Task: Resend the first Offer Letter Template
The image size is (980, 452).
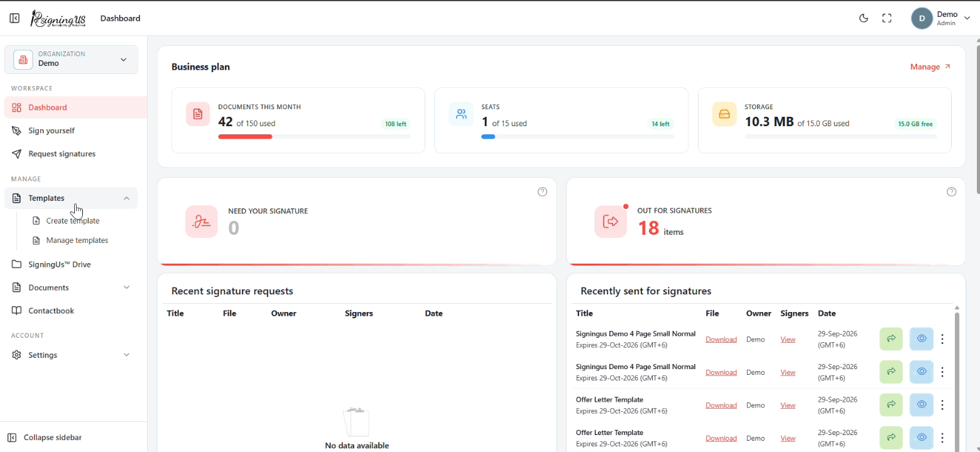Action: coord(891,405)
